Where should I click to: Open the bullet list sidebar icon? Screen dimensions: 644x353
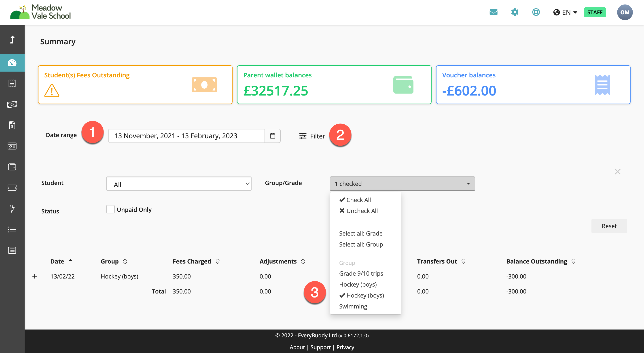click(x=12, y=230)
